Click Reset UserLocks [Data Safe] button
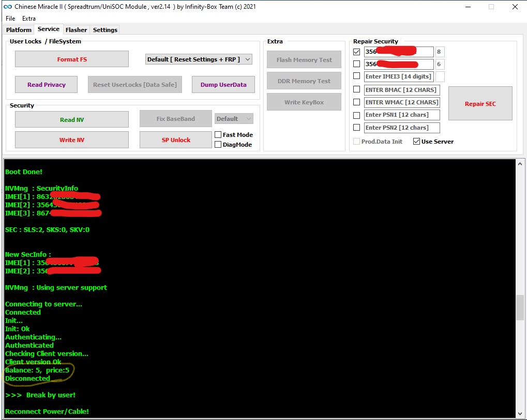527x420 pixels. point(135,85)
